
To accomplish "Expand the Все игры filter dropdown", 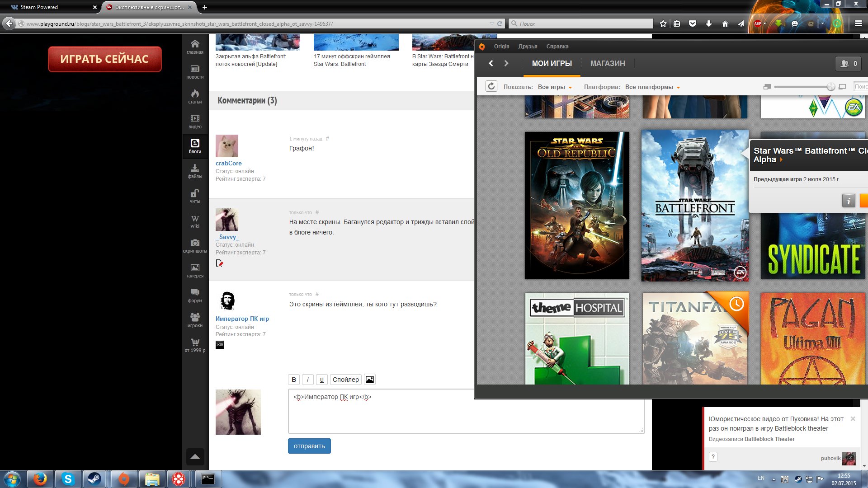I will (555, 87).
